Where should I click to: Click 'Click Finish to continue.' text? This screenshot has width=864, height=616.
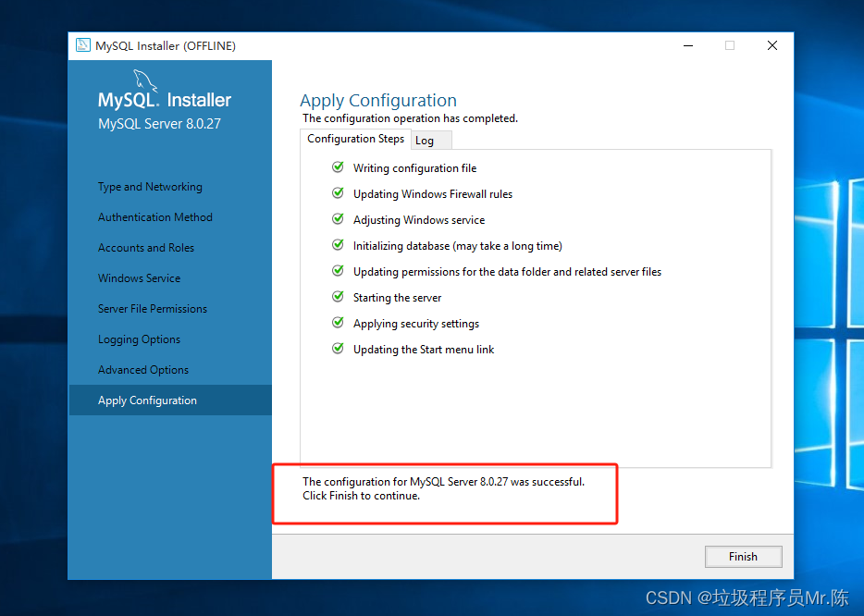(x=361, y=496)
